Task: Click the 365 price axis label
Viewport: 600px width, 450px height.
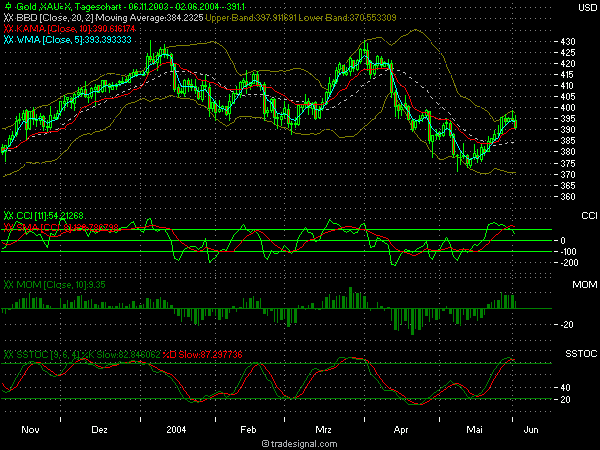Action: pyautogui.click(x=568, y=186)
